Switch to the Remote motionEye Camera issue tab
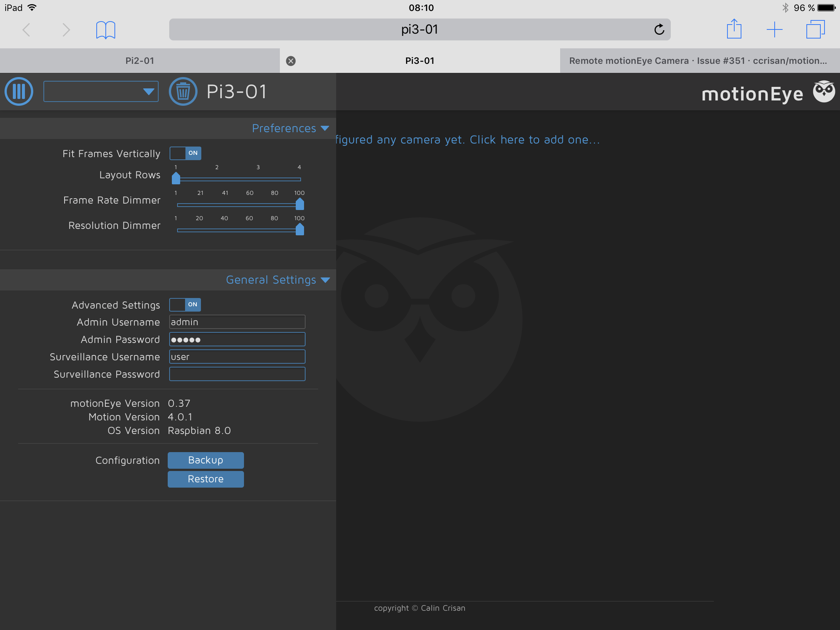 699,60
